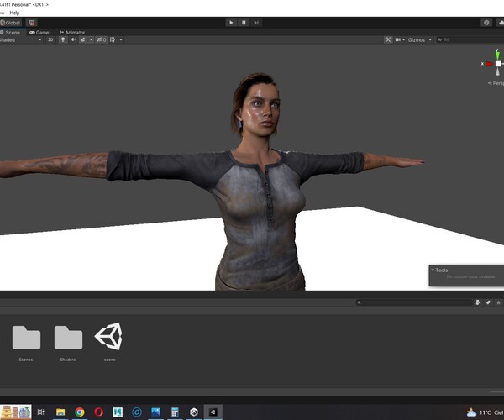Expand the Gizmos dropdown arrow
The height and width of the screenshot is (420, 504).
point(430,39)
